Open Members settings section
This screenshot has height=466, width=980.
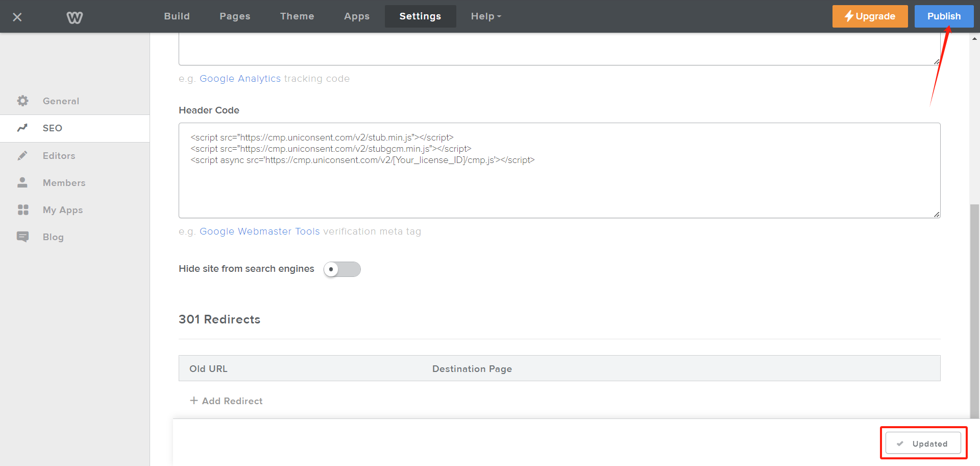point(75,182)
